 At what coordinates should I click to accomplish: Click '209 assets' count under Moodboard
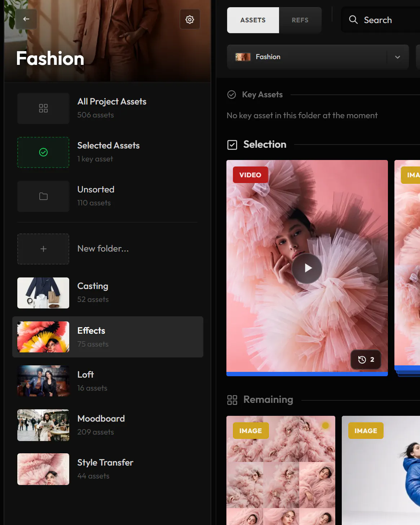pos(96,432)
